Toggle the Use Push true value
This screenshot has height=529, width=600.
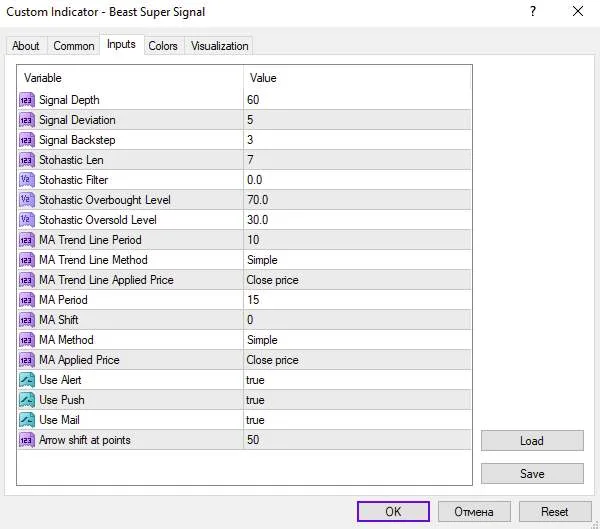pos(357,400)
